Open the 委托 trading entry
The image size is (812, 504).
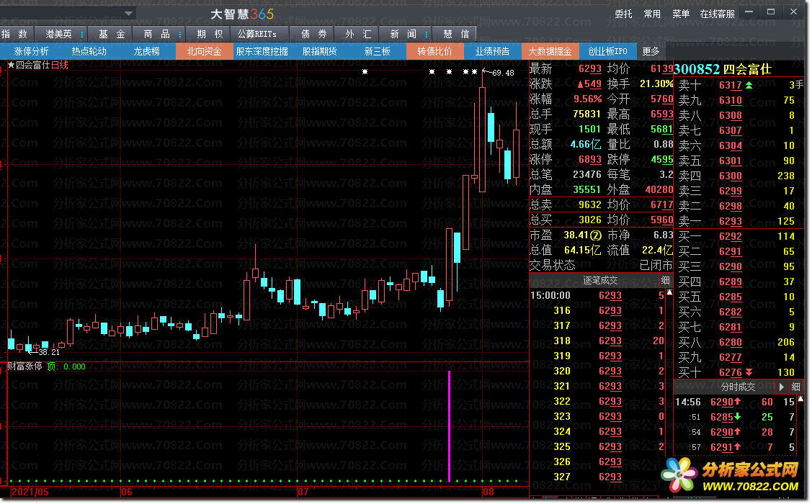(x=623, y=14)
